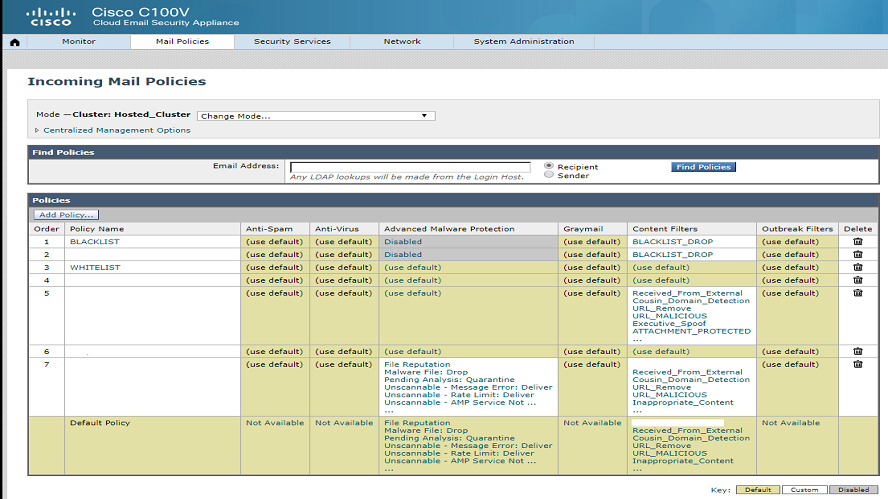The width and height of the screenshot is (888, 499).
Task: Click the trash icon for policy order 5
Action: 857,294
